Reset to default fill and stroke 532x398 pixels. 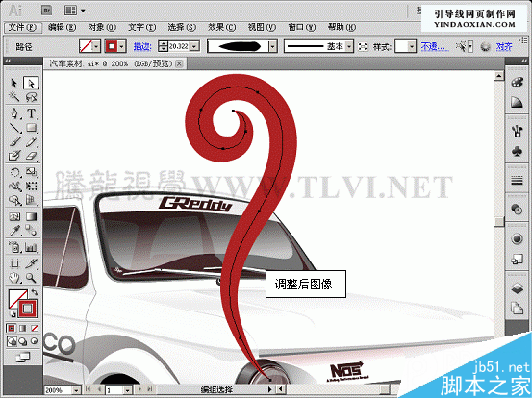point(12,314)
